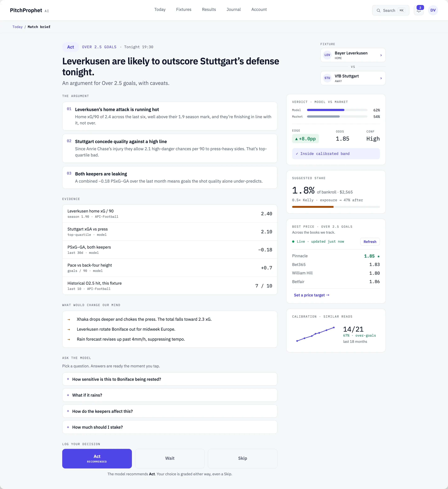Click 'Inside calibrated band' status banner
This screenshot has height=489, width=448.
pos(336,154)
